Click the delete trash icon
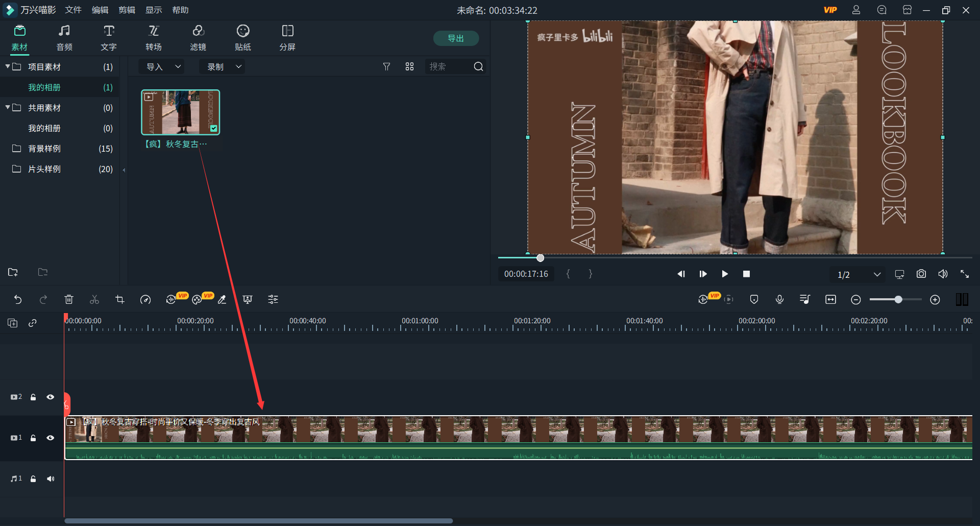980x526 pixels. 69,300
